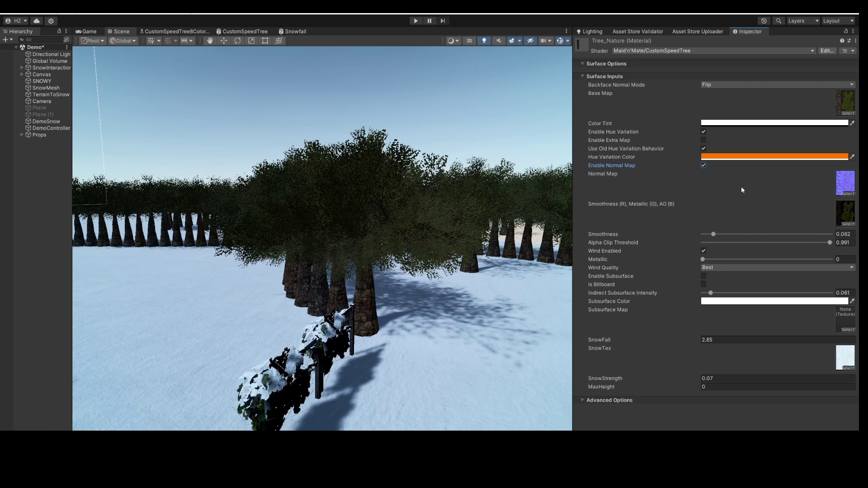This screenshot has height=488, width=868.
Task: Select the Scale tool
Action: (251, 41)
